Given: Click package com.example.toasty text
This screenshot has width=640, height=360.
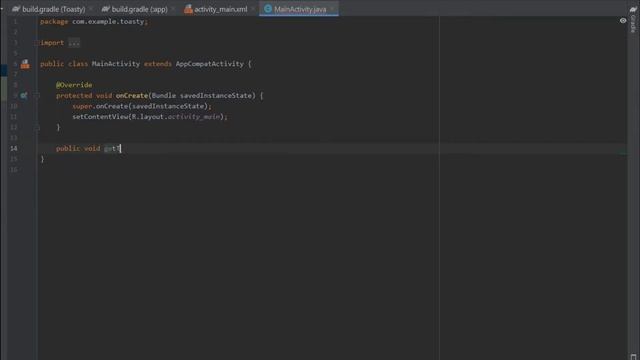Looking at the screenshot, I should (93, 22).
